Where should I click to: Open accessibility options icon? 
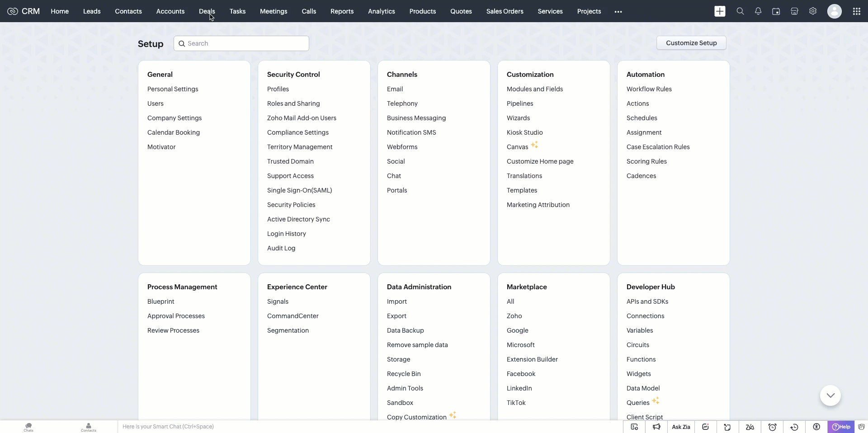(816, 427)
